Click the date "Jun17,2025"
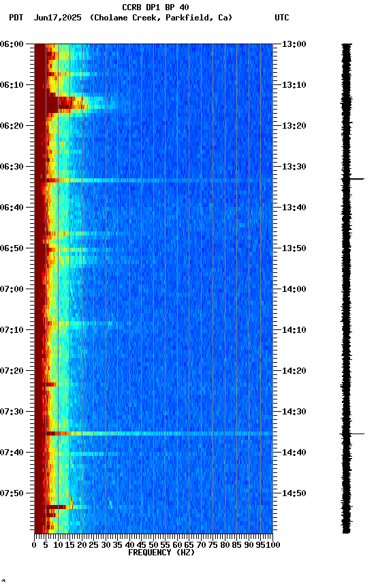Viewport: 376px width, 588px height. [x=57, y=18]
